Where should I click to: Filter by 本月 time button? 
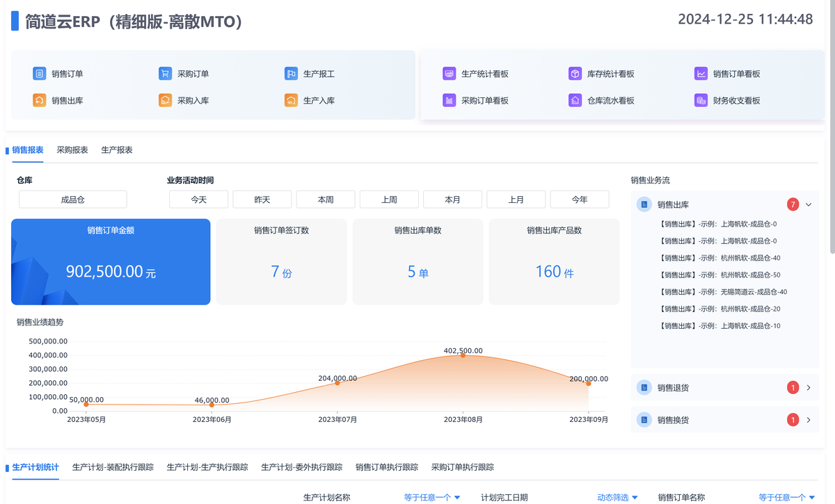(453, 200)
